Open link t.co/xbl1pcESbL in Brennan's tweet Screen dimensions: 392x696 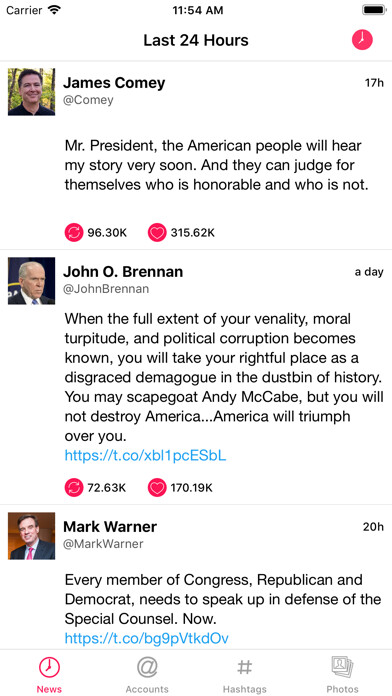(146, 456)
